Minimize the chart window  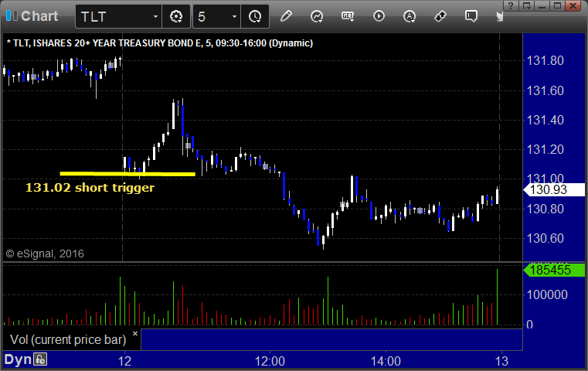pyautogui.click(x=542, y=5)
